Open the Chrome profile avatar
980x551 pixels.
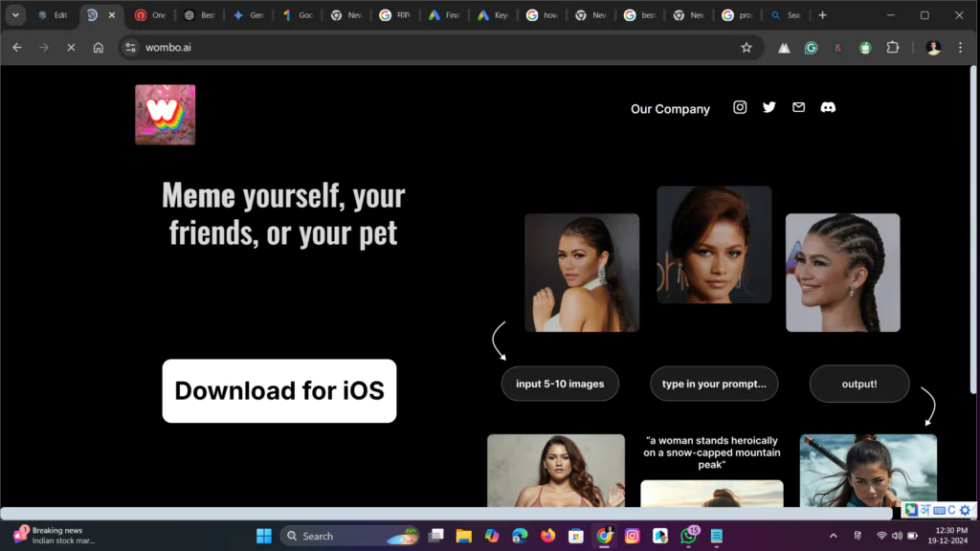[933, 48]
